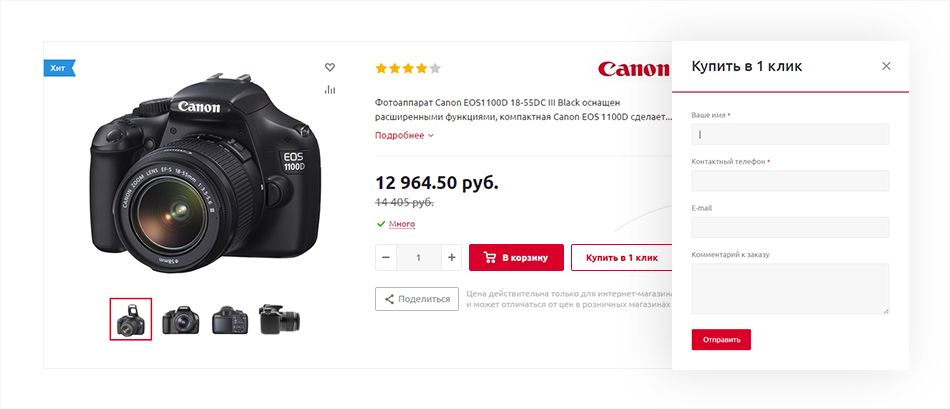Close the Купить в 1 клик popup
Viewport: 950px width, 409px height.
point(886,66)
